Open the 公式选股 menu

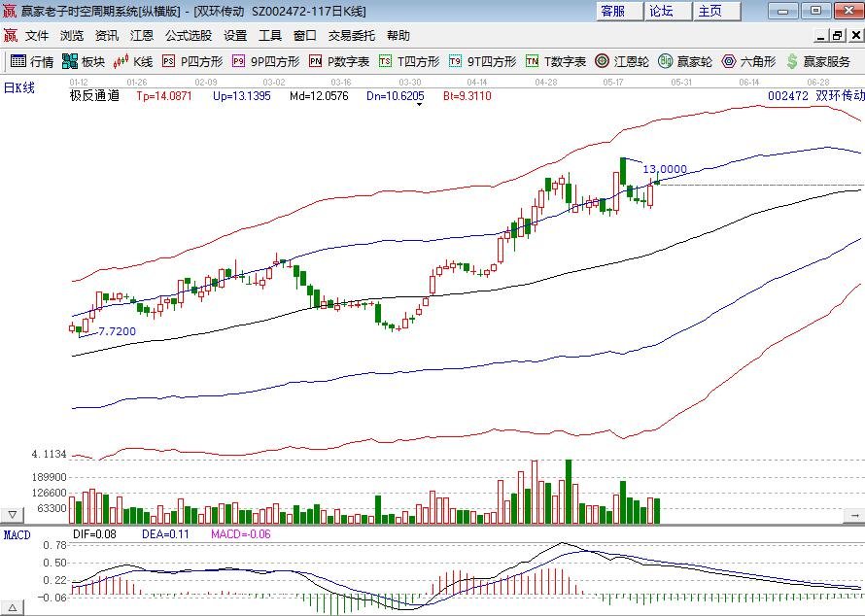tap(189, 35)
